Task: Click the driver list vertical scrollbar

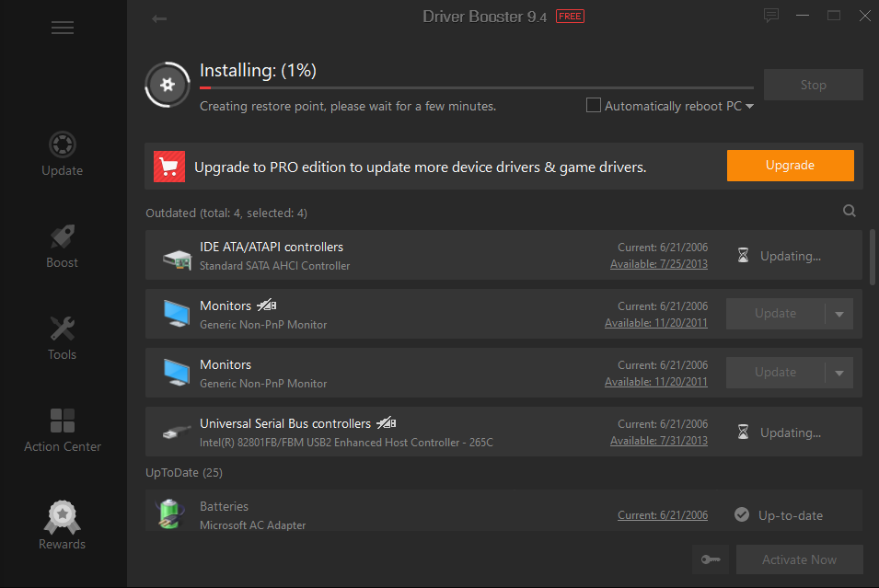Action: (x=872, y=256)
